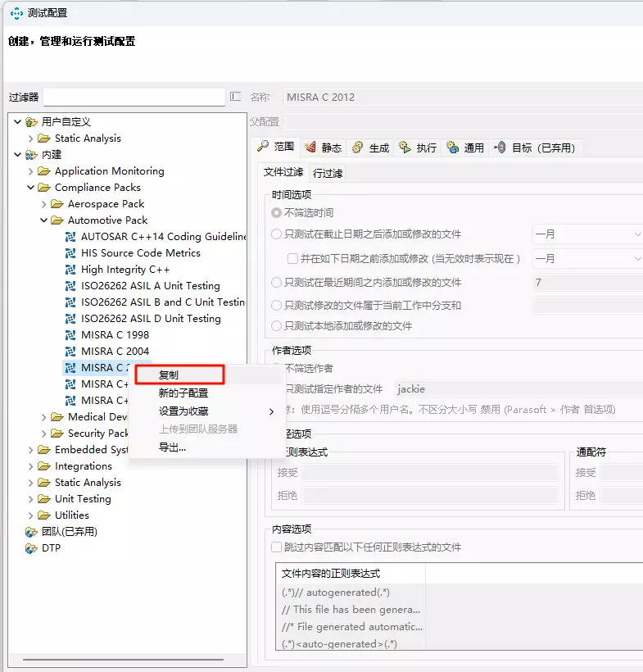Screen dimensions: 643x672
Task: Click the MISRA C 2004 configuration icon
Action: click(x=71, y=352)
